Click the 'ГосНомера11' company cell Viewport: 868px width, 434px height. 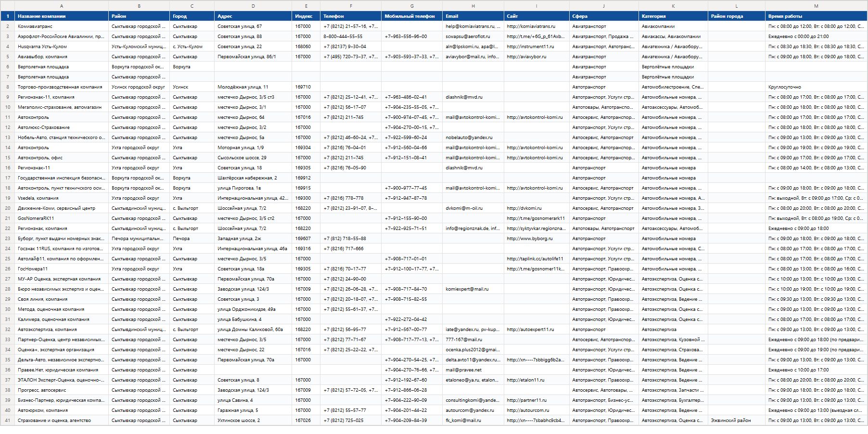pyautogui.click(x=62, y=269)
